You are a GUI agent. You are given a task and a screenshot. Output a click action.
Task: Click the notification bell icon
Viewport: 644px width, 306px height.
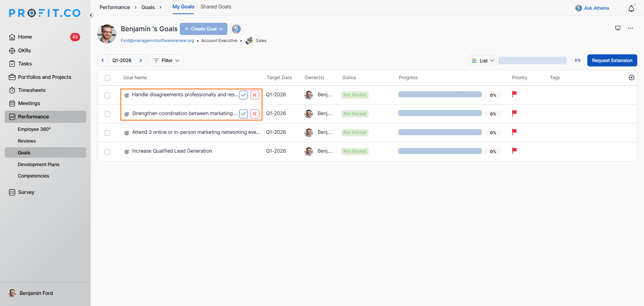click(631, 9)
